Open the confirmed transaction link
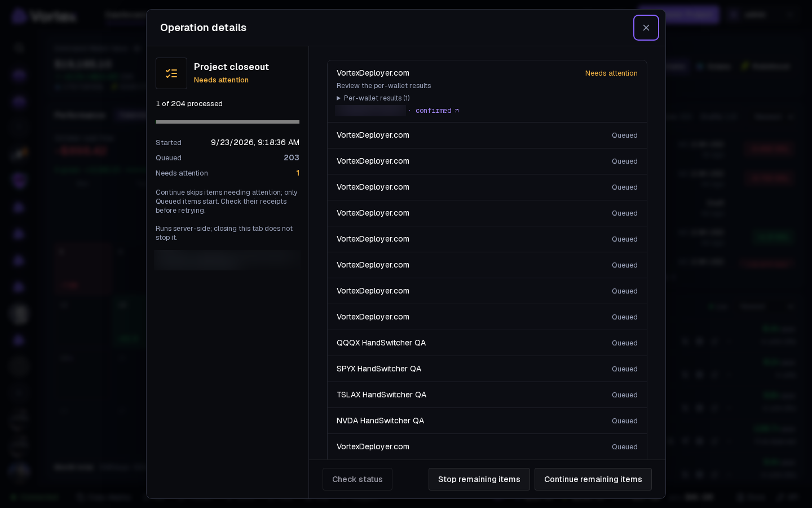Image resolution: width=812 pixels, height=508 pixels. point(437,111)
